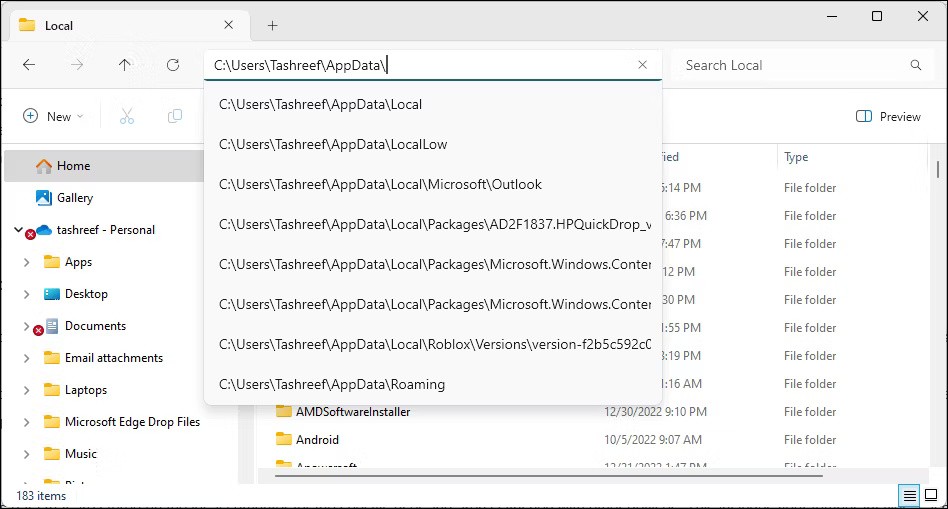Add a new tab with plus
Screen dimensions: 948x509
[272, 25]
